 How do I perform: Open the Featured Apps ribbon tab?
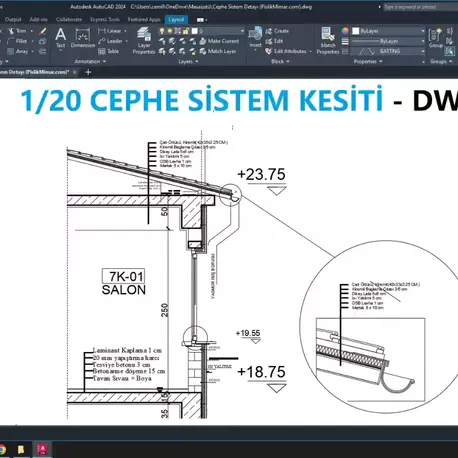tap(144, 20)
